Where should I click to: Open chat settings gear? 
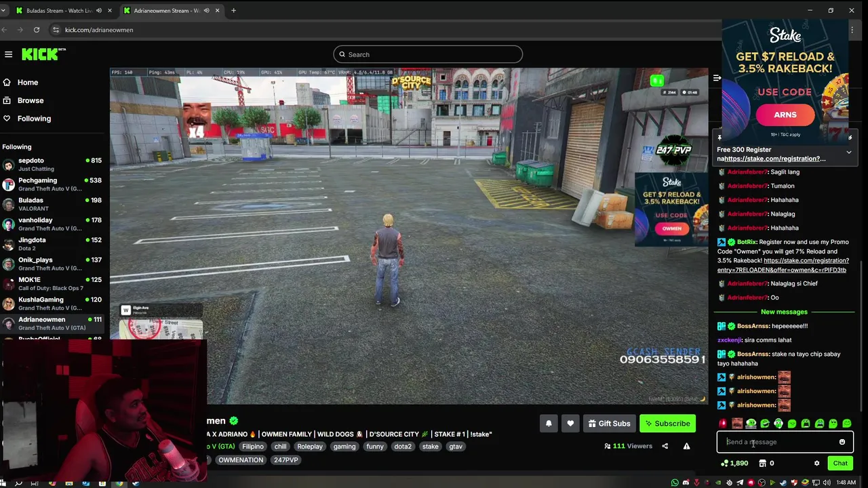click(x=816, y=464)
